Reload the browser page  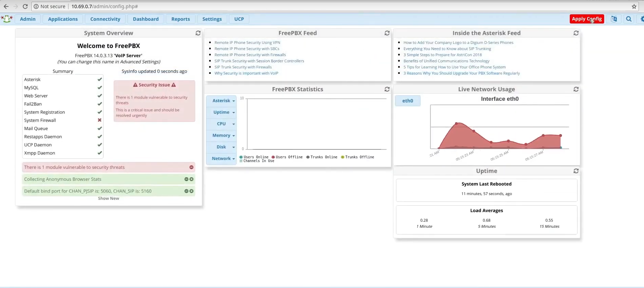[x=25, y=6]
